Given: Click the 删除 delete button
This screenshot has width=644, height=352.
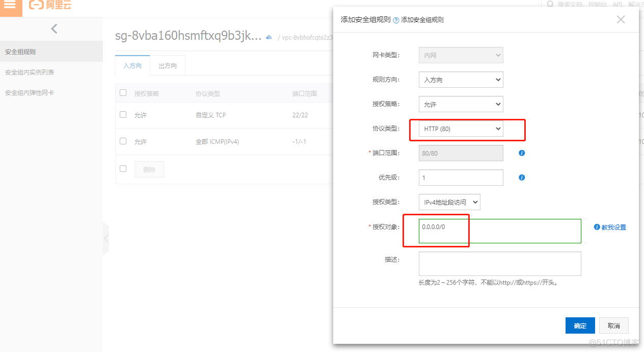Looking at the screenshot, I should [149, 169].
